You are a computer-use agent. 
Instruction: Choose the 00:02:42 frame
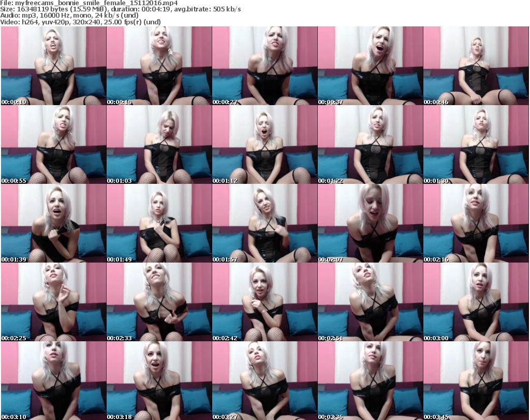tap(264, 302)
